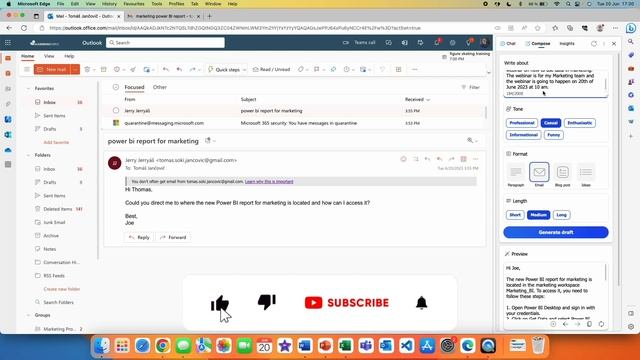Select the Focused inbox tab
Image resolution: width=640 pixels, height=360 pixels.
click(x=134, y=87)
